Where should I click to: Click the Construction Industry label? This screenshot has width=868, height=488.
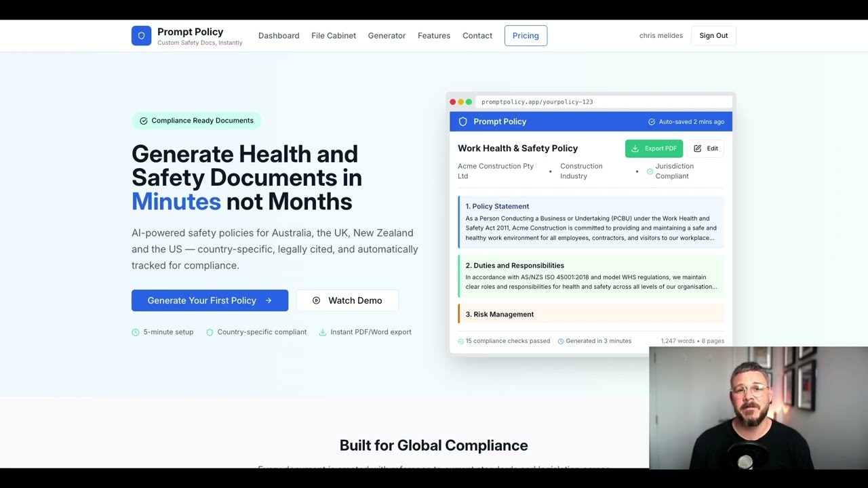click(581, 171)
